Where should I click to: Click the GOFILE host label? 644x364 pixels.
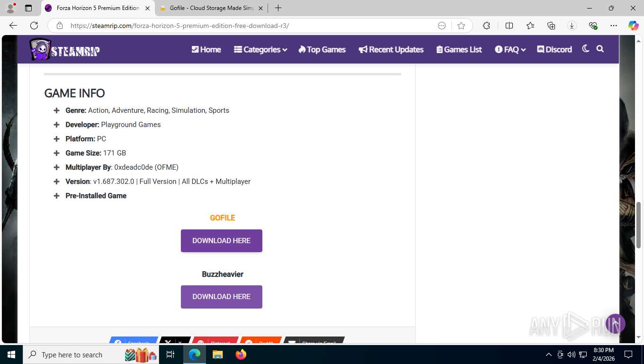coord(223,218)
